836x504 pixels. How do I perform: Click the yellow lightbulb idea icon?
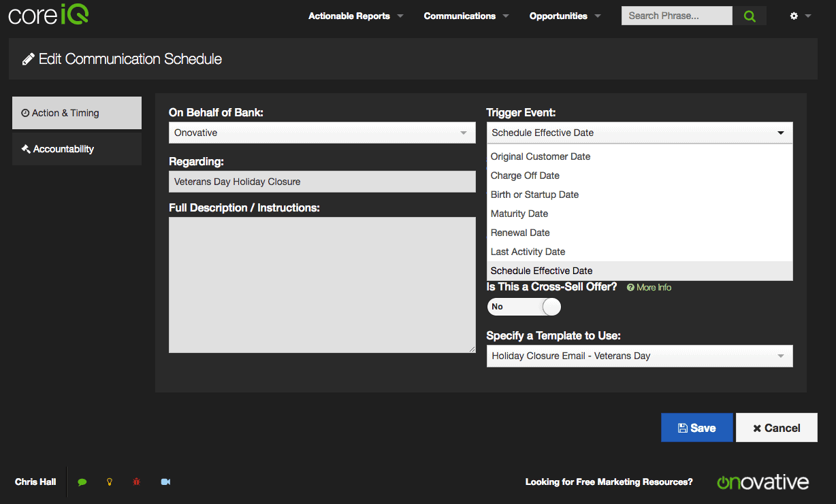109,482
